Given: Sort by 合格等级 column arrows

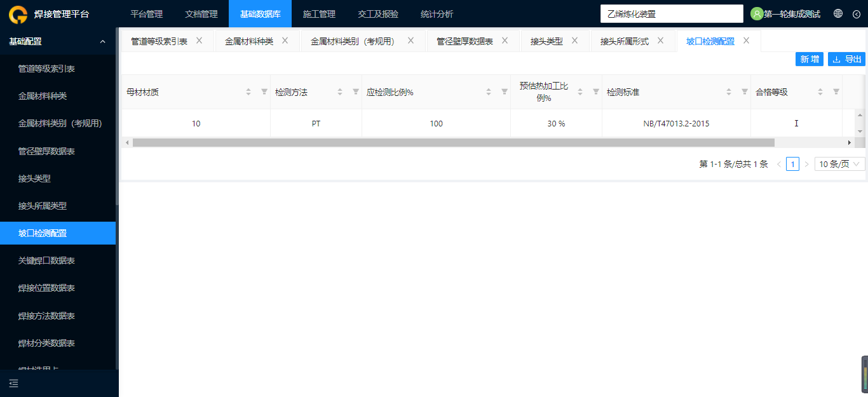Looking at the screenshot, I should coord(820,92).
